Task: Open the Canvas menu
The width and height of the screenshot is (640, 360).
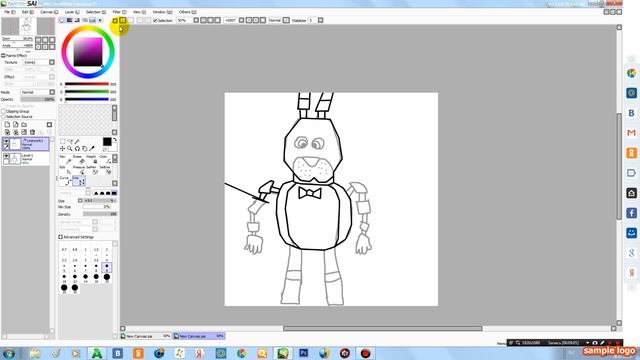Action: (49, 12)
